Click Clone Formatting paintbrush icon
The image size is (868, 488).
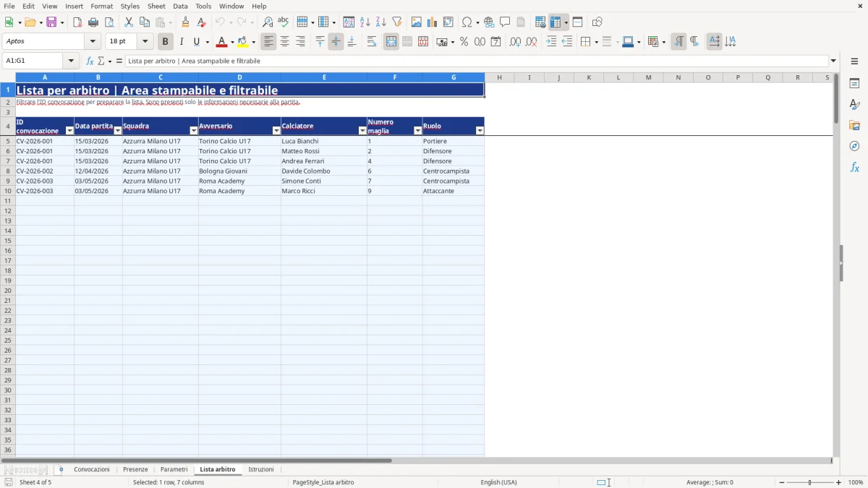pos(186,22)
